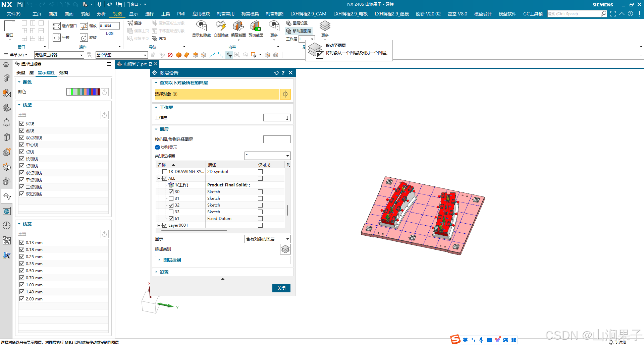644x346 pixels.
Task: Click the save disk icon in title bar
Action: [20, 4]
